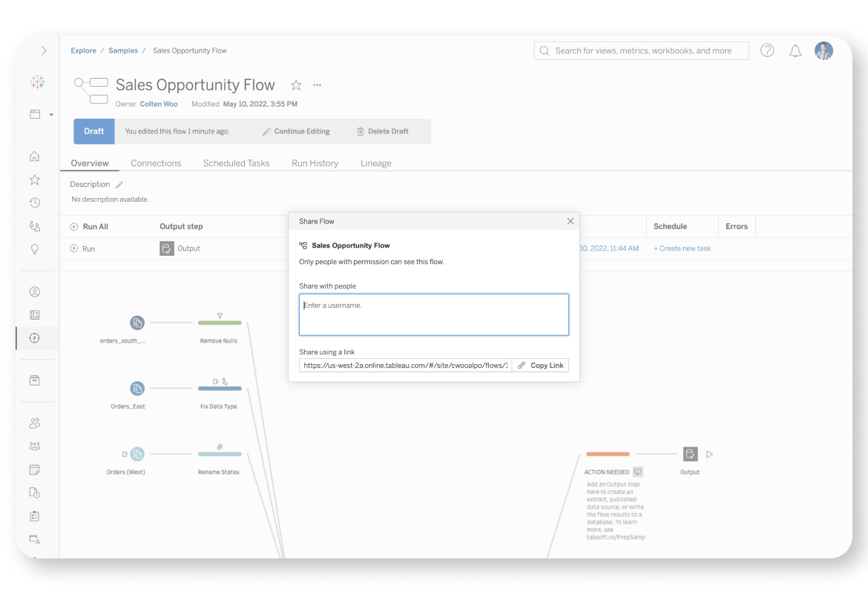The image size is (868, 594).
Task: Open Recents clock icon in sidebar
Action: pos(34,202)
